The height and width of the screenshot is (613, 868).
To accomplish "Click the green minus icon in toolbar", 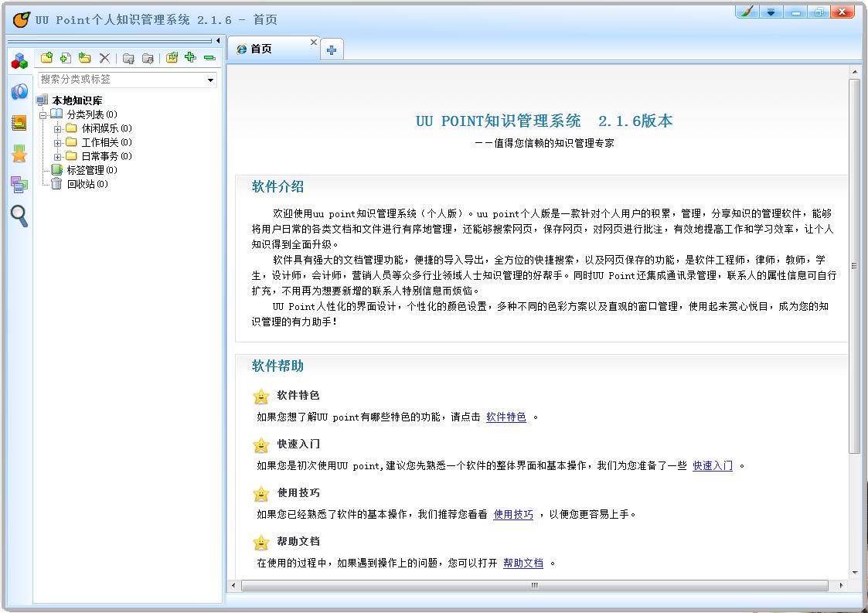I will [x=209, y=58].
